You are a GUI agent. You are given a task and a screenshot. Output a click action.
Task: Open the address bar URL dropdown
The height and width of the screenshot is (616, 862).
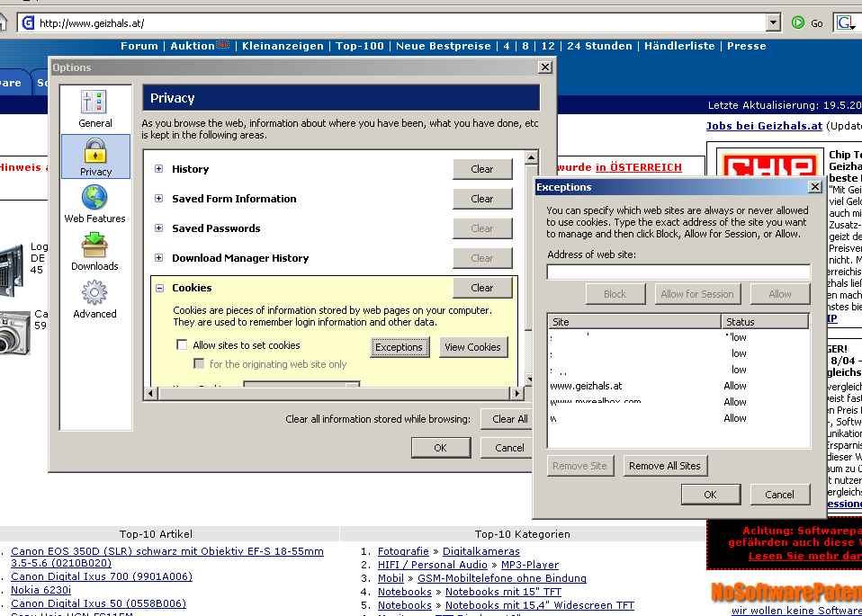tap(773, 22)
